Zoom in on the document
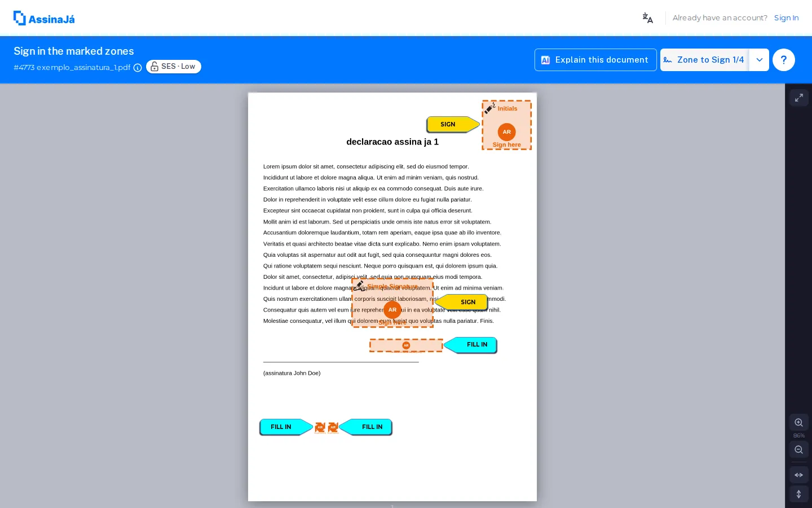The image size is (812, 508). click(x=799, y=423)
